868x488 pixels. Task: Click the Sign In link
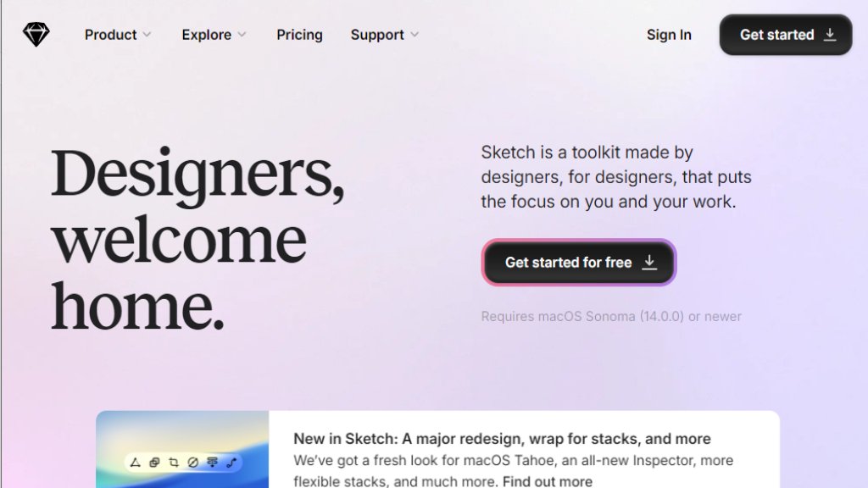(x=669, y=35)
